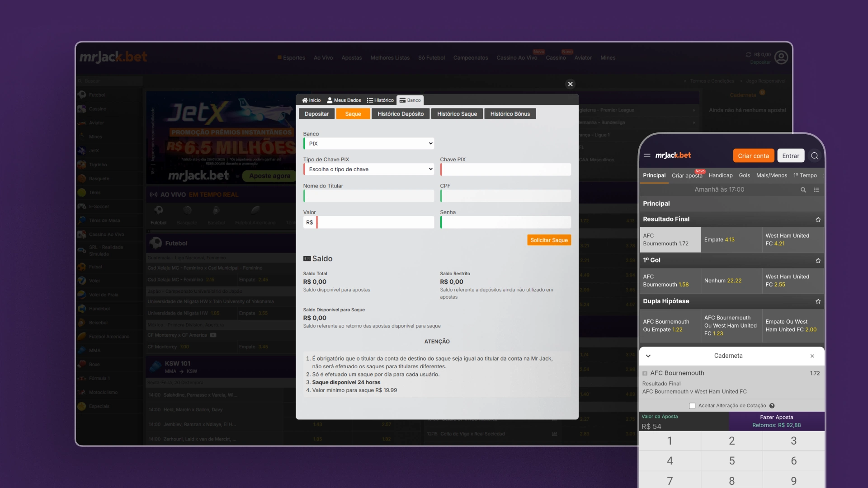Select AFC Bournemouth 1.72 odds
The image size is (868, 488).
[x=670, y=239]
